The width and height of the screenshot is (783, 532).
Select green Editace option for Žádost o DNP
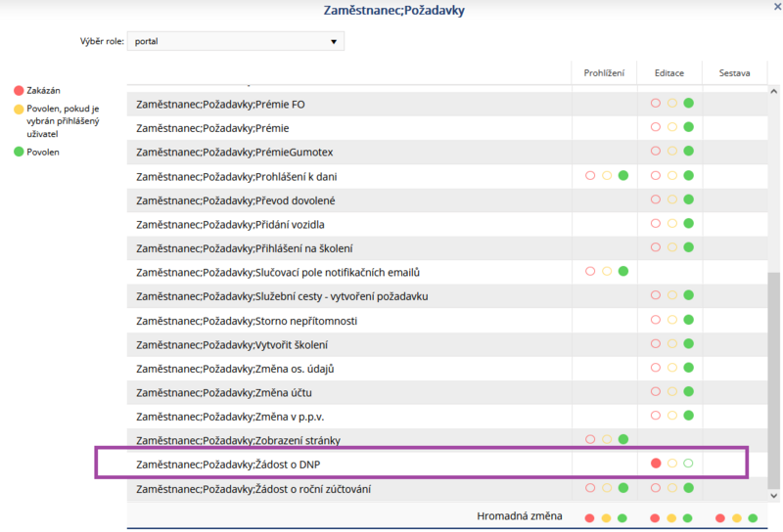[689, 464]
